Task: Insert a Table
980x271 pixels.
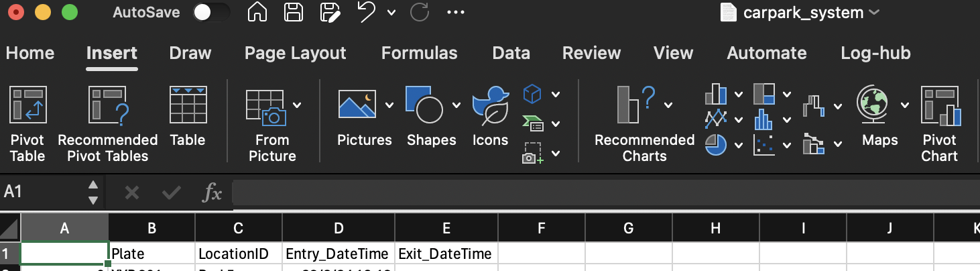Action: tap(187, 124)
